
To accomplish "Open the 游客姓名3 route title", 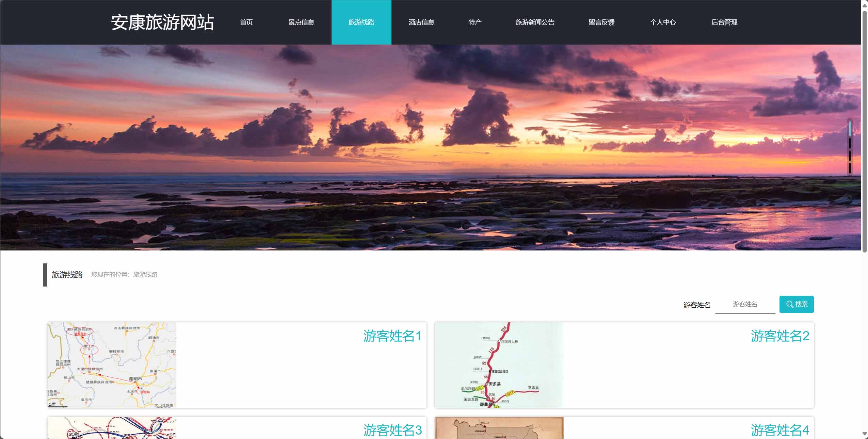I will pyautogui.click(x=392, y=430).
